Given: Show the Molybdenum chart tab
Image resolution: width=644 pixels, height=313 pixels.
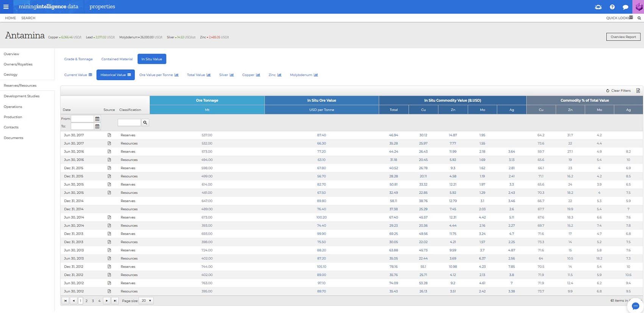Looking at the screenshot, I should tap(304, 75).
